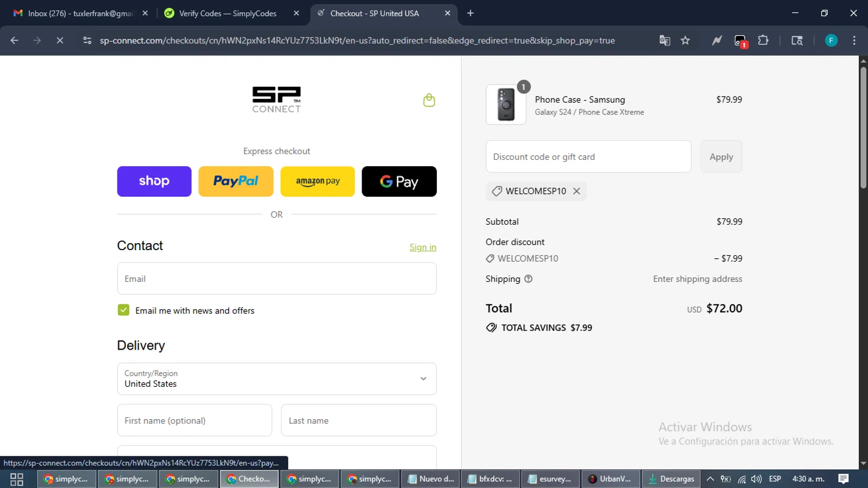Click the Discount code or gift card field

(589, 156)
